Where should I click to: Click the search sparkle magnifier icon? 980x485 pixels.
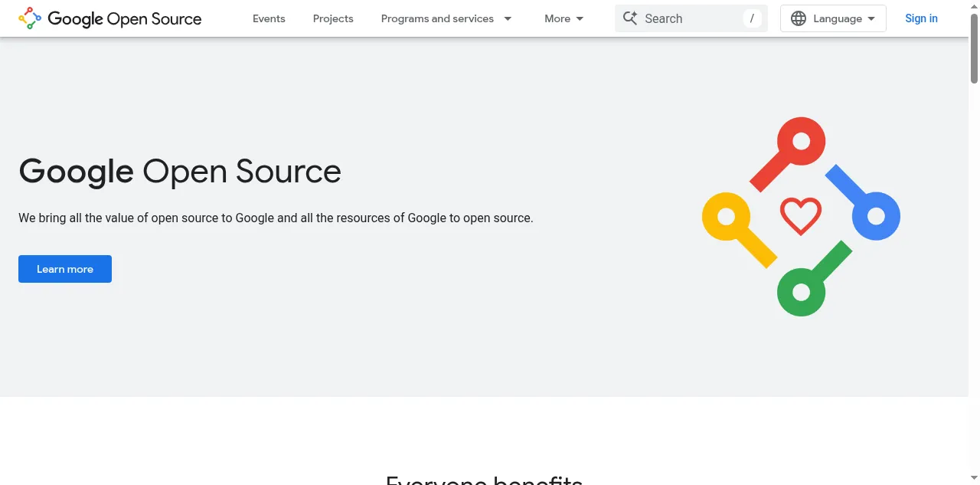630,18
